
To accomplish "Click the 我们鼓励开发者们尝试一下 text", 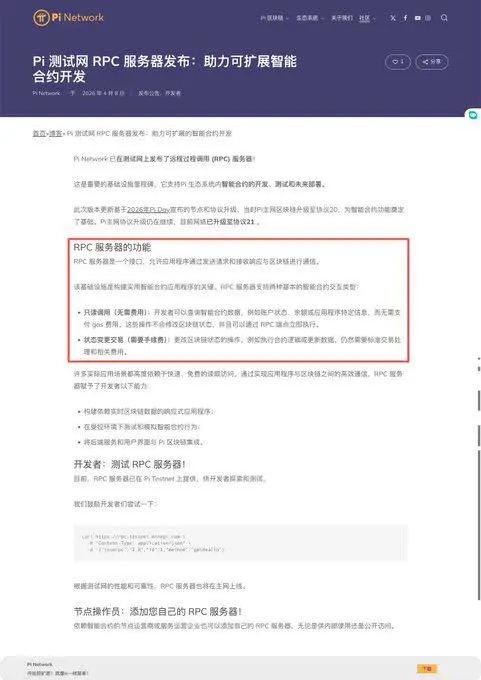I will coord(115,504).
